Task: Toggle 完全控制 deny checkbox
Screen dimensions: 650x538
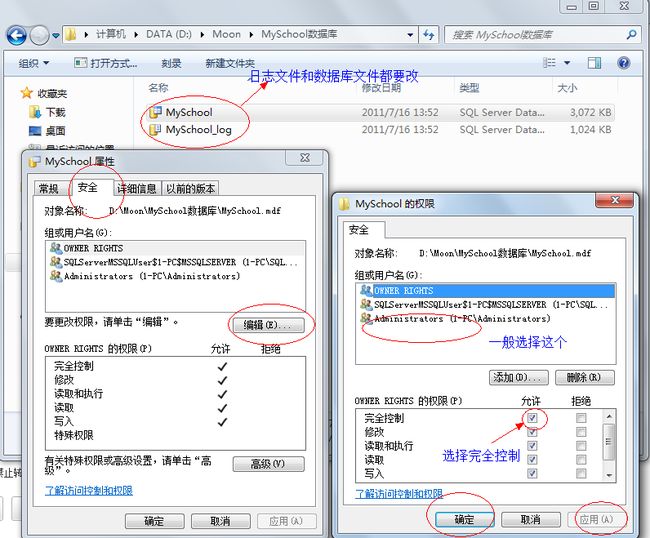Action: point(581,418)
